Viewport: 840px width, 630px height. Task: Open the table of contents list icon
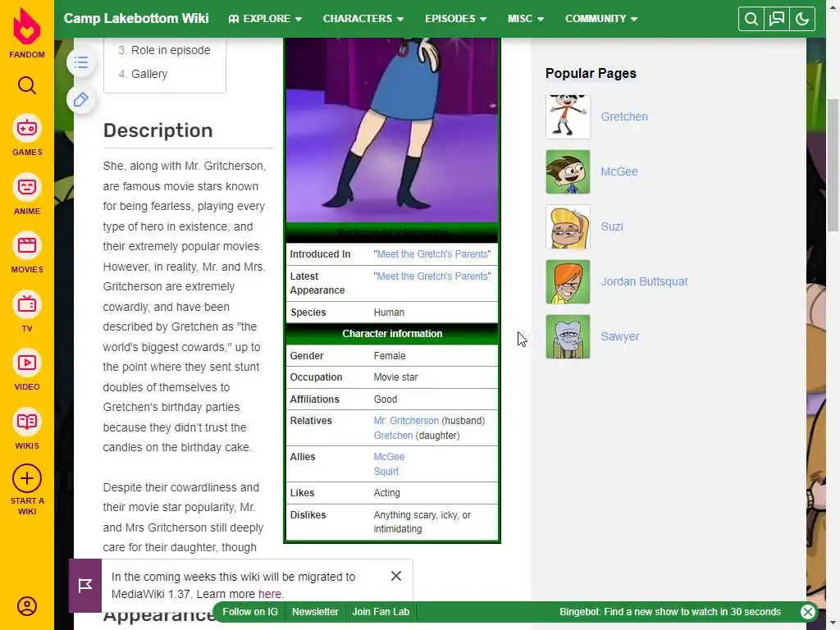tap(81, 62)
